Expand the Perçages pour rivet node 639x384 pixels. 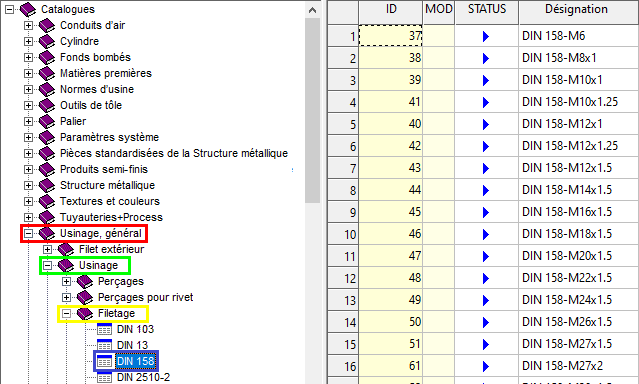click(66, 297)
